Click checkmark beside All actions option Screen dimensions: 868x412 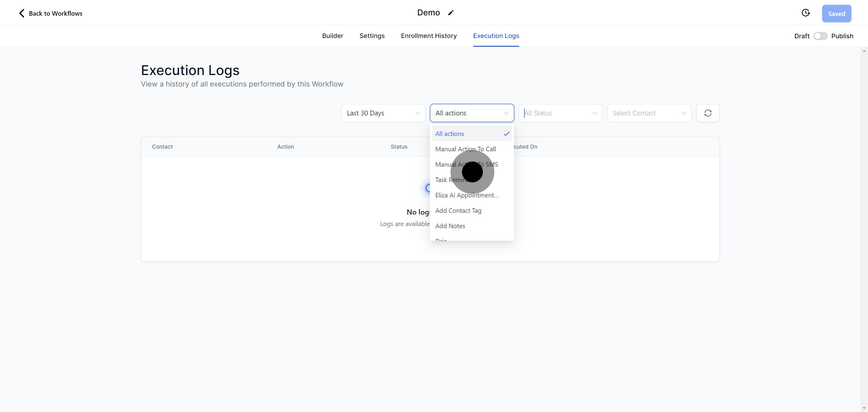click(506, 134)
